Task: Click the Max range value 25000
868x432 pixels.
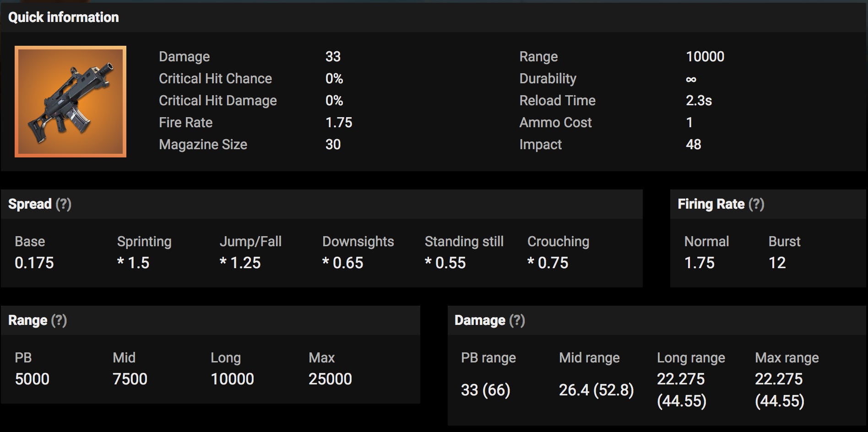Action: [x=330, y=379]
